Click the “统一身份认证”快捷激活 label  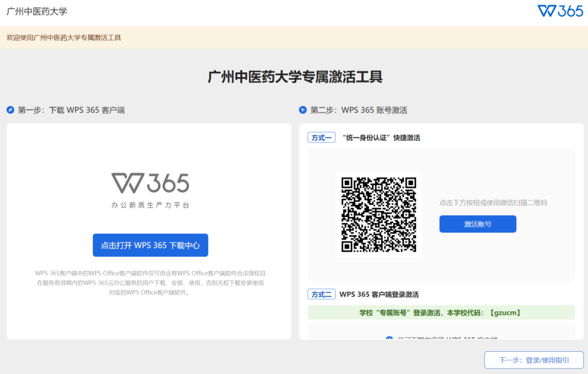click(x=381, y=137)
